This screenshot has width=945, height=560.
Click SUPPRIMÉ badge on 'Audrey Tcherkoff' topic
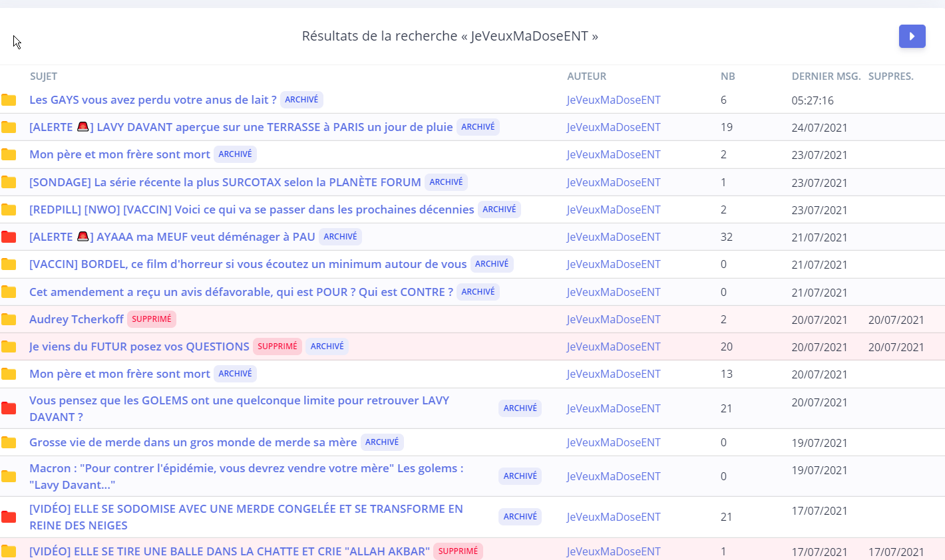(x=152, y=319)
